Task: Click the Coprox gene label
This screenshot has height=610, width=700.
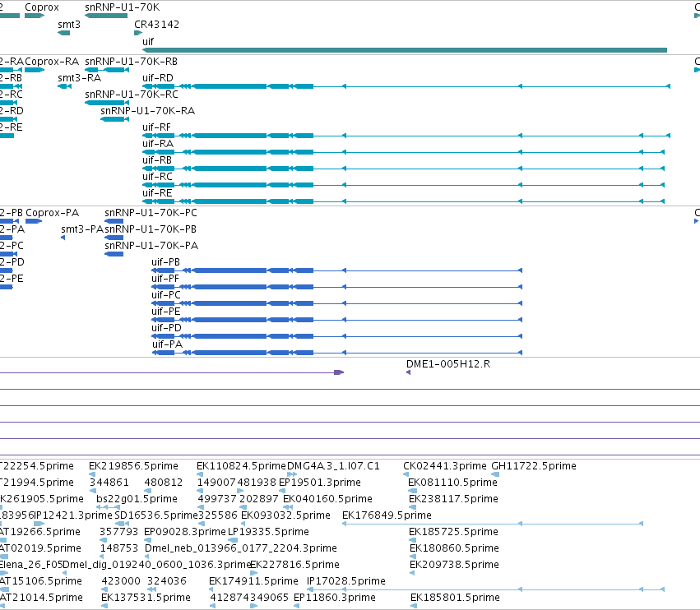Action: pos(41,7)
